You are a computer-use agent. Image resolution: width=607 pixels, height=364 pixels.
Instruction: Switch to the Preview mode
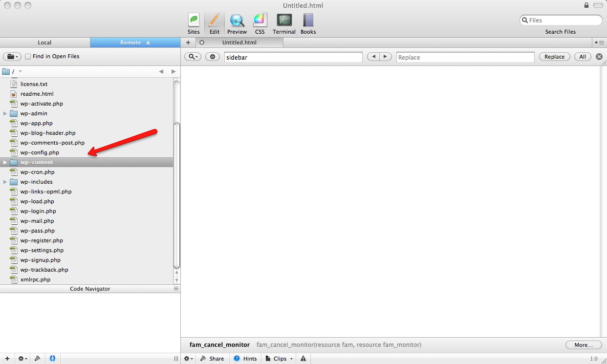coord(237,24)
